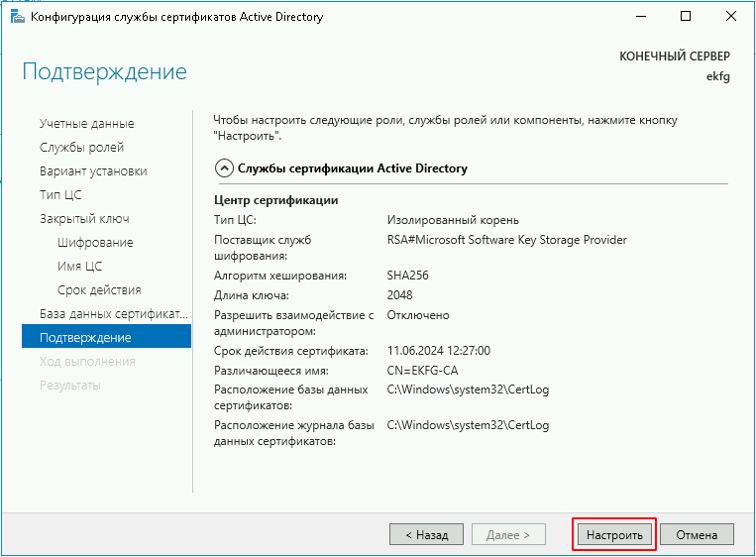Open the Срок действия sub-step
756x557 pixels.
(99, 290)
